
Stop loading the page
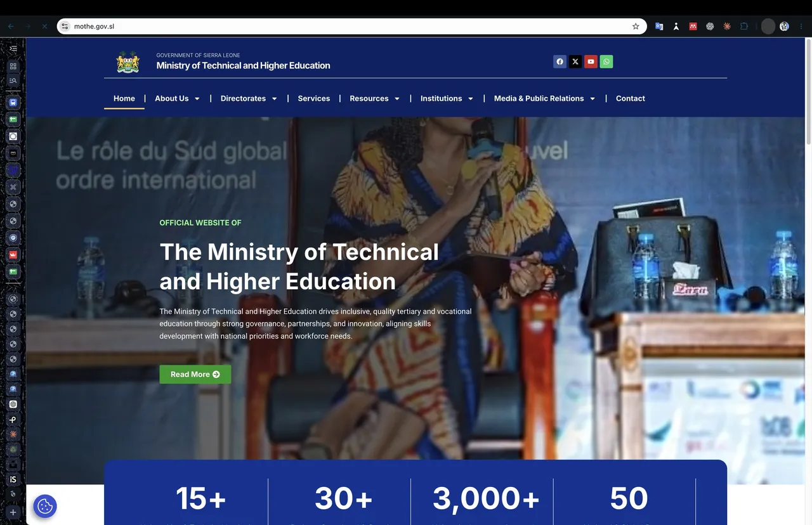click(44, 27)
